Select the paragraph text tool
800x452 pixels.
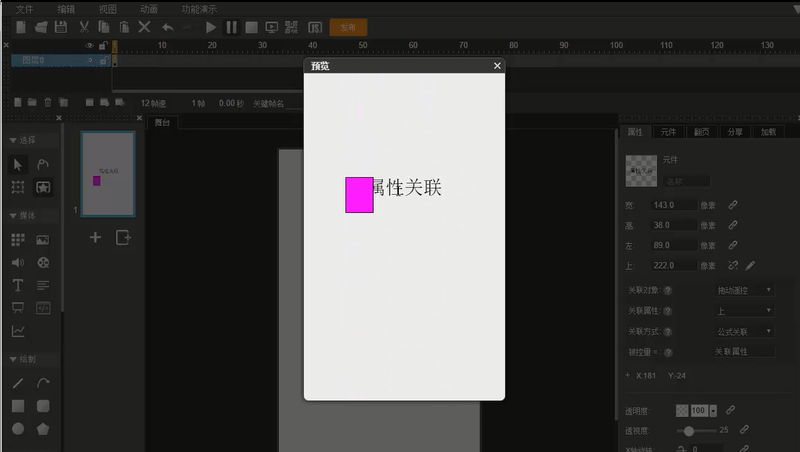click(43, 285)
